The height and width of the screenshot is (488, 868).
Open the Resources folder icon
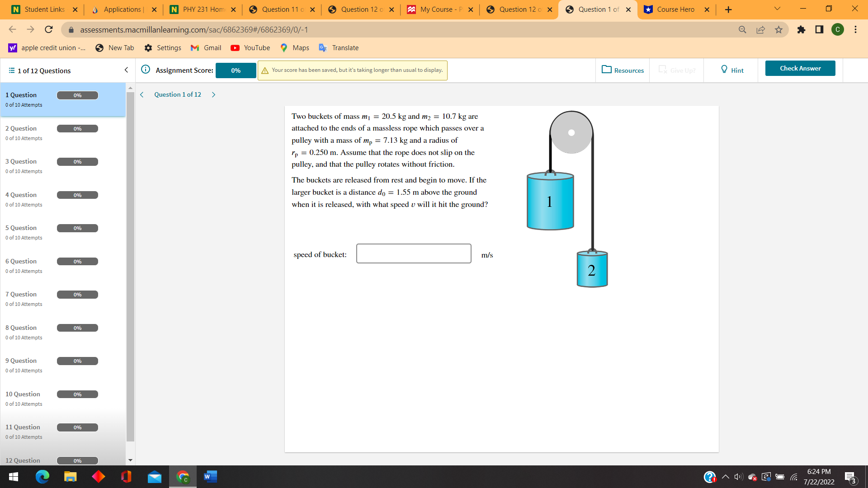[606, 70]
